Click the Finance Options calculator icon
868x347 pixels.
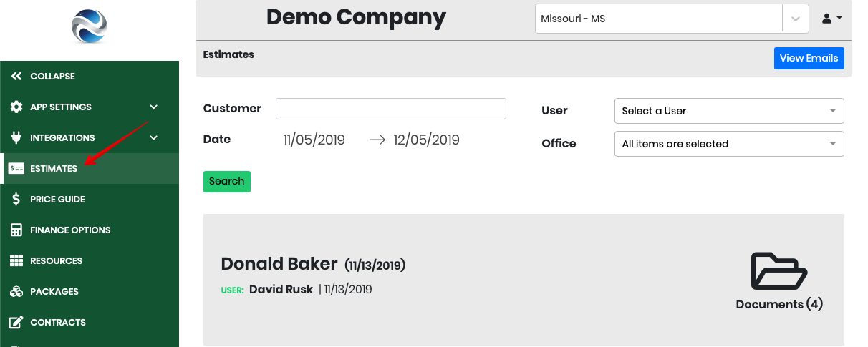(x=16, y=230)
